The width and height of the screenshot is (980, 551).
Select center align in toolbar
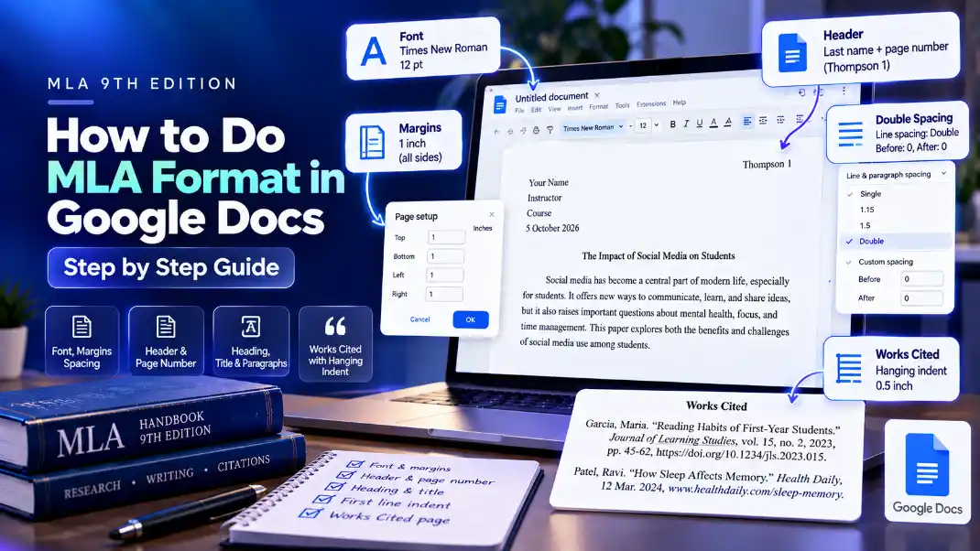click(x=763, y=121)
